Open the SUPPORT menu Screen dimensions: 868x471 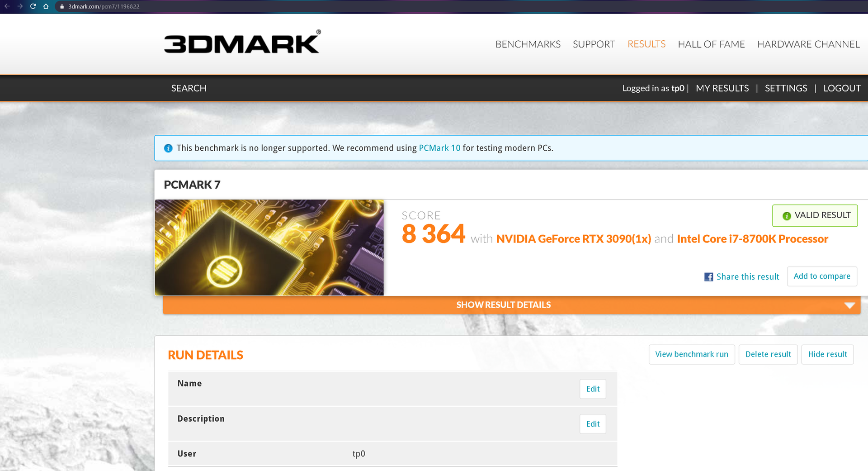coord(594,44)
